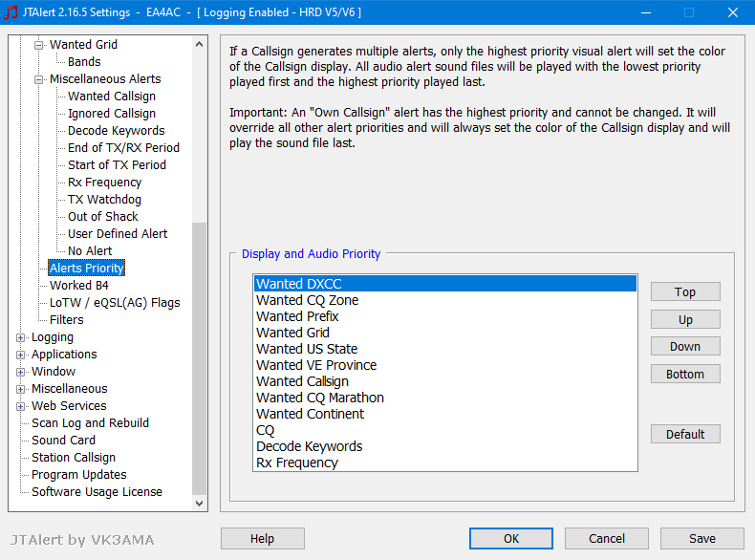Viewport: 755px width, 560px height.
Task: Cancel the settings dialog
Action: (x=607, y=538)
